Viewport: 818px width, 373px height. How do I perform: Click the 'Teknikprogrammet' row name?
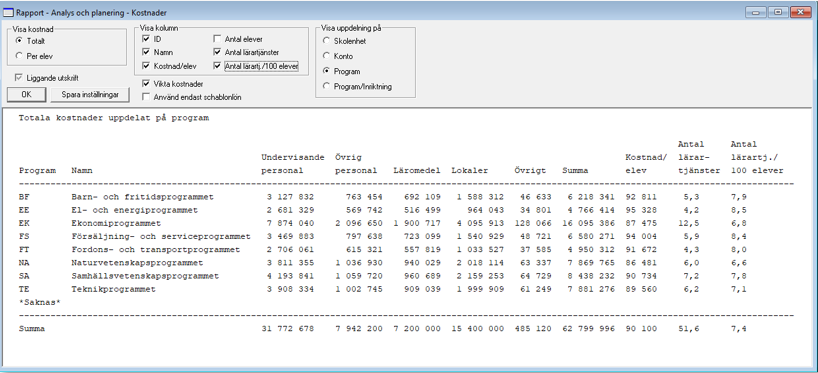(x=113, y=289)
